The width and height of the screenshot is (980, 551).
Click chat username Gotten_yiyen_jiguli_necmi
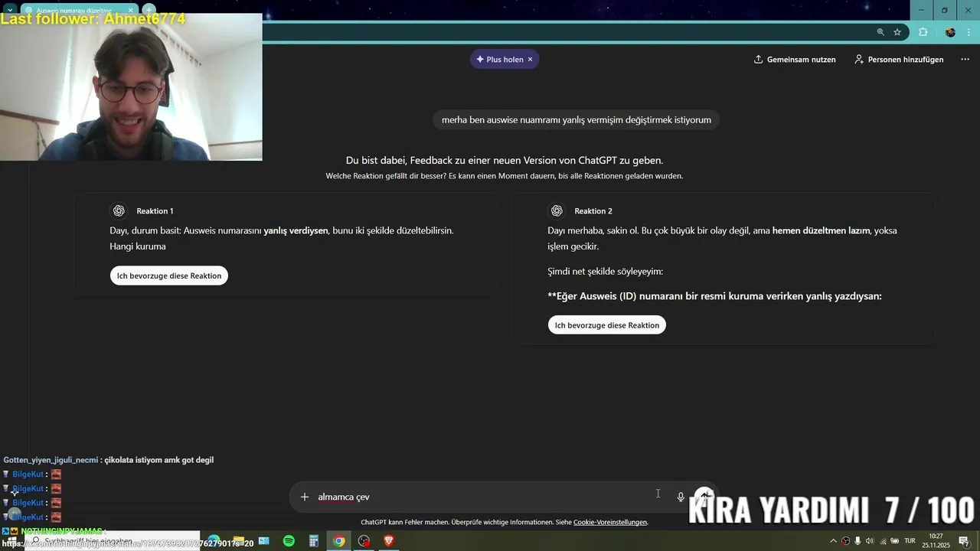[51, 460]
